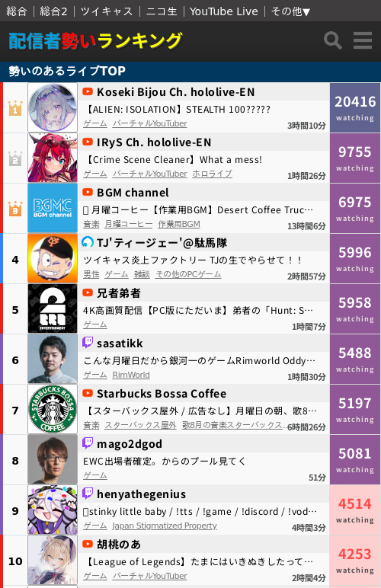This screenshot has height=588, width=381.
Task: Switch to the YouTube Live tab
Action: tap(224, 11)
